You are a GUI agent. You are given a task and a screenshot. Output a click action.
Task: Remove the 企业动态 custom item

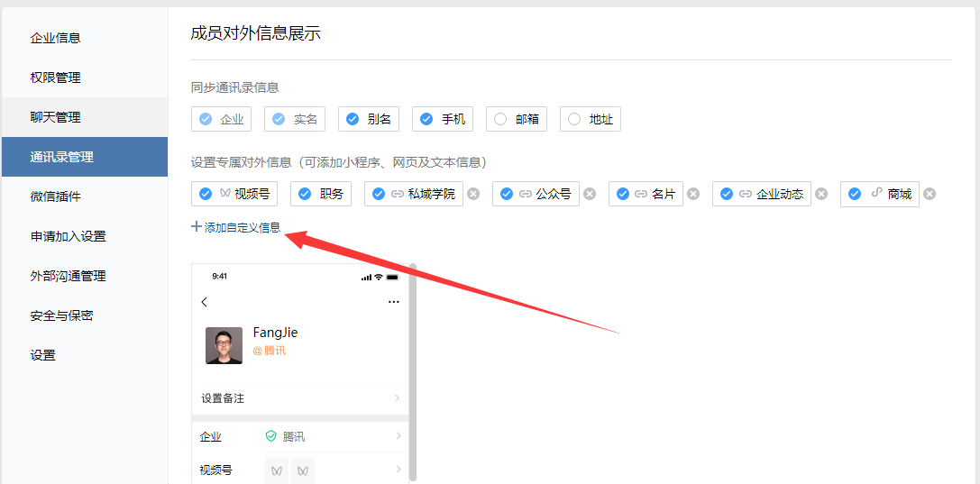tap(822, 194)
